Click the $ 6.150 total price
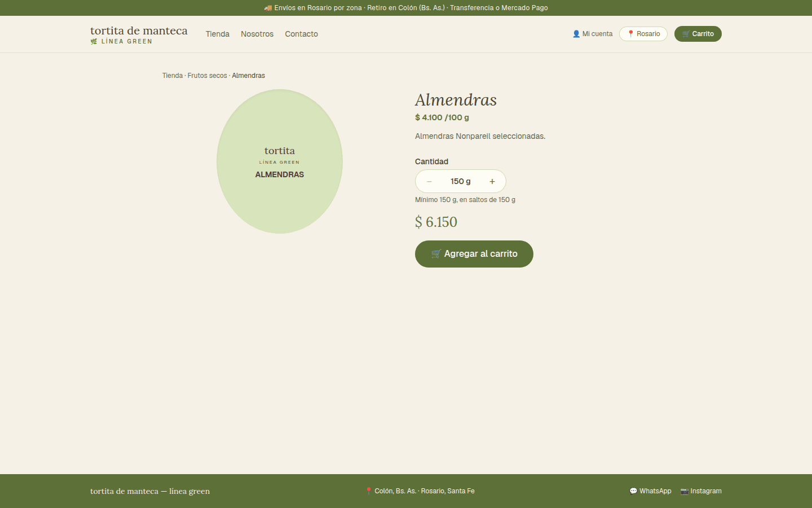 coord(436,222)
